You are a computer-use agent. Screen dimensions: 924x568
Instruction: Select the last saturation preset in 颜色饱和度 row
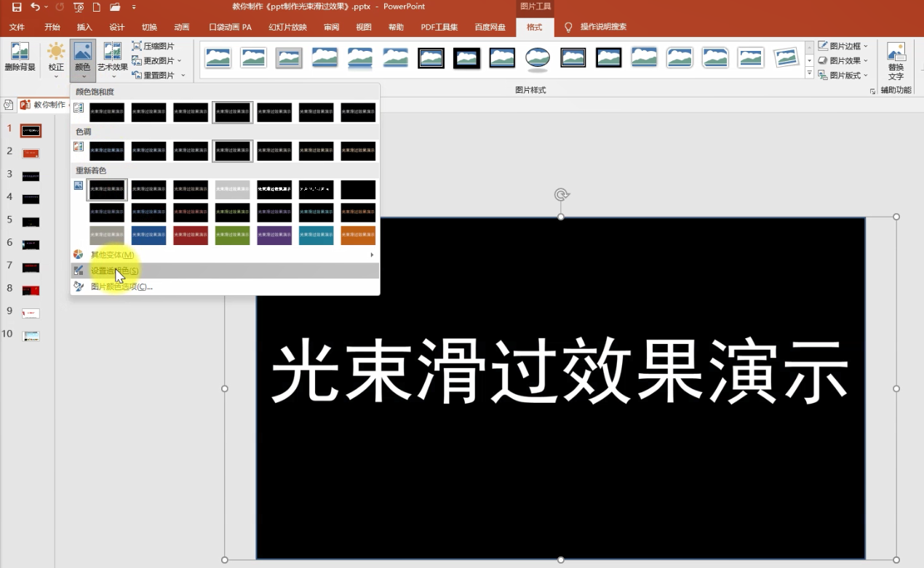358,112
